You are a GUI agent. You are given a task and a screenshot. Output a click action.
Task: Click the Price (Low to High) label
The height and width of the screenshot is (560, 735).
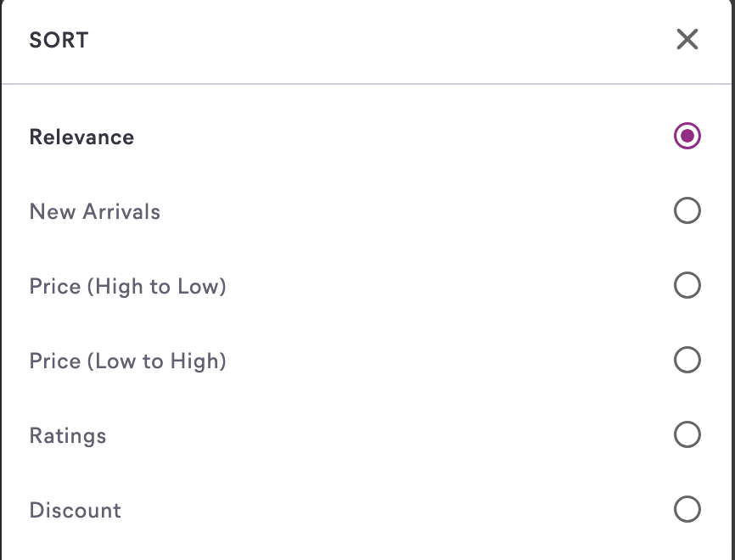pyautogui.click(x=127, y=361)
